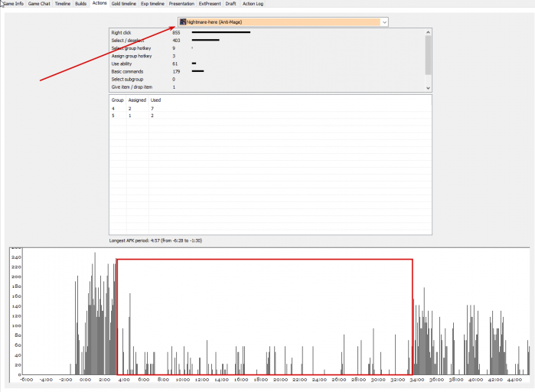Switch to the Game Info tab
Image resolution: width=535 pixels, height=392 pixels.
pyautogui.click(x=13, y=3)
